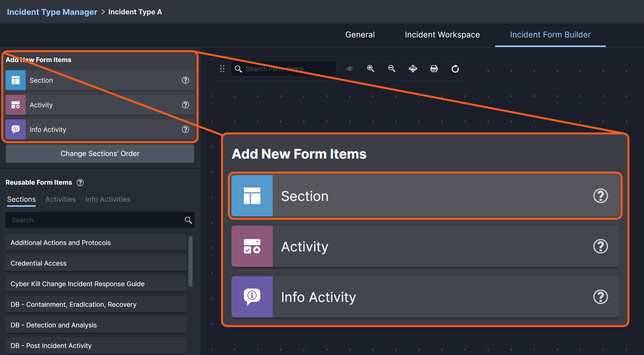Switch to the General tab
Viewport: 644px width, 355px height.
pos(360,35)
